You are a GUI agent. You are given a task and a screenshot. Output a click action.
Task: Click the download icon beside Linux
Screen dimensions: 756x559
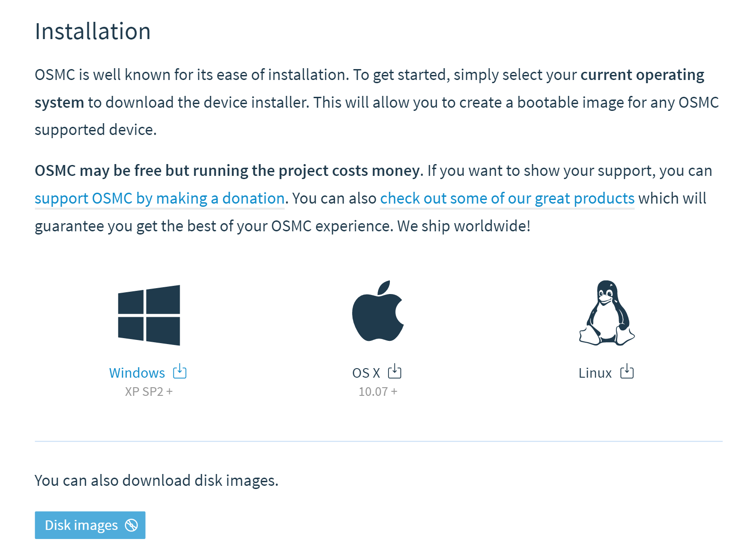tap(627, 372)
